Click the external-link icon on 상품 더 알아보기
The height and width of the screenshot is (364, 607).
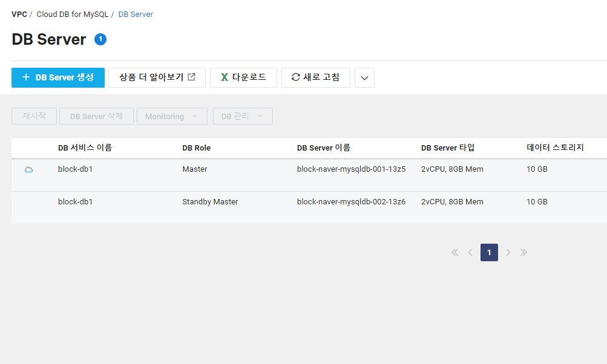point(191,77)
